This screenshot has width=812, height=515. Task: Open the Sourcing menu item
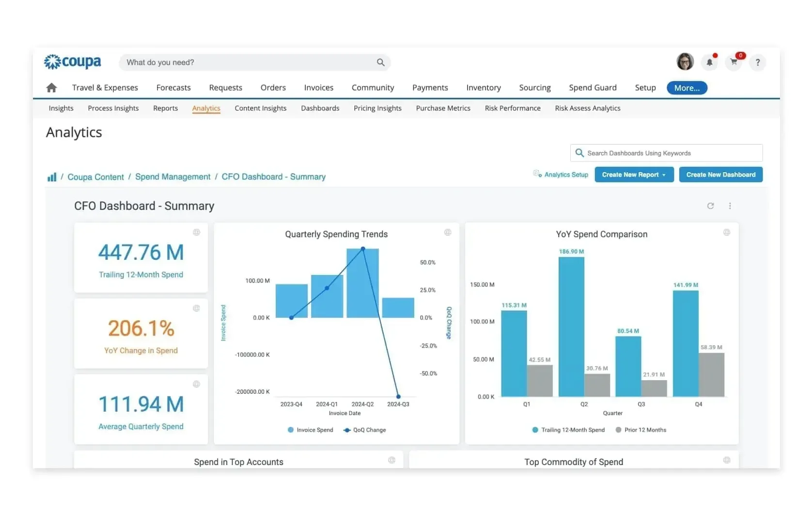pos(534,87)
